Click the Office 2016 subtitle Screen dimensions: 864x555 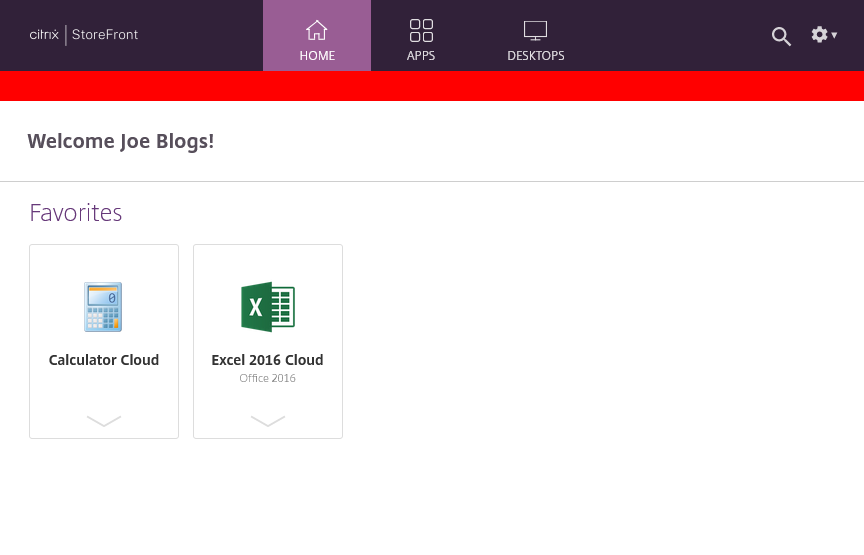click(268, 378)
